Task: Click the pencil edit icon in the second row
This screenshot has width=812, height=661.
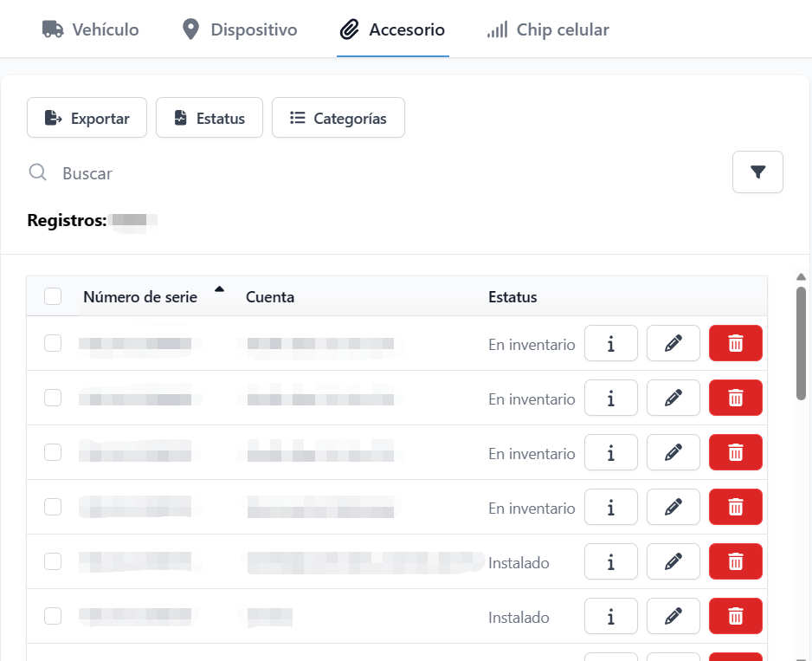Action: point(673,399)
